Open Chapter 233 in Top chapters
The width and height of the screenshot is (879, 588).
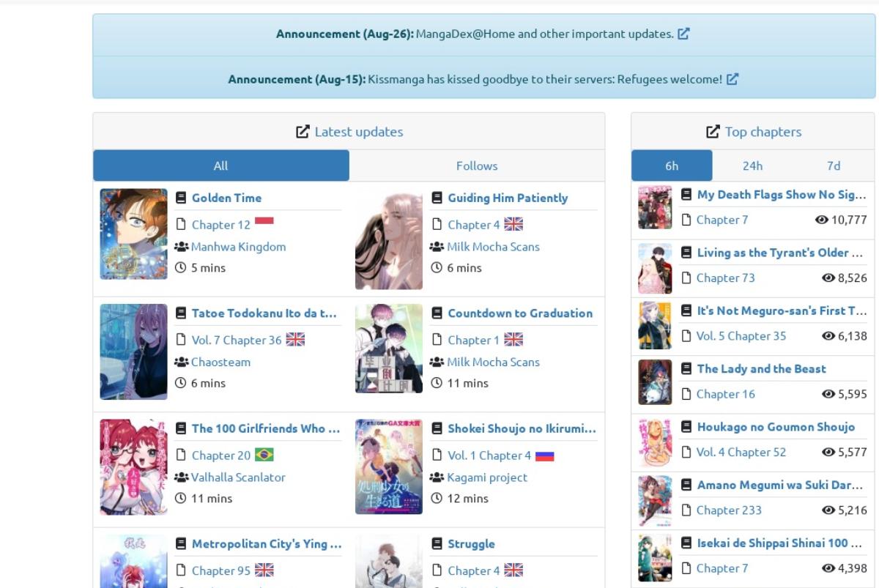pyautogui.click(x=728, y=510)
